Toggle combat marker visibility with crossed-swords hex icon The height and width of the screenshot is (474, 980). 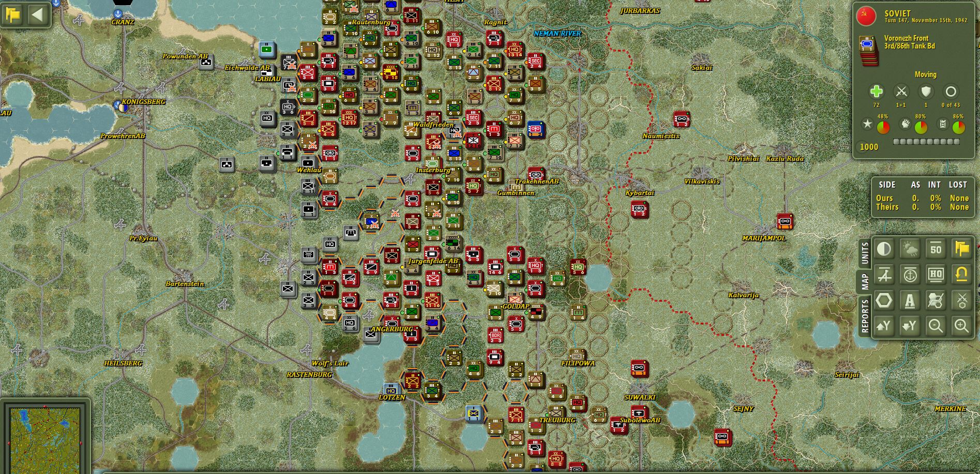(961, 300)
